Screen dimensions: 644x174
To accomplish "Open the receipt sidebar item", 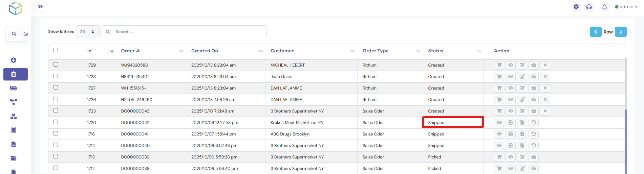I will point(14,130).
